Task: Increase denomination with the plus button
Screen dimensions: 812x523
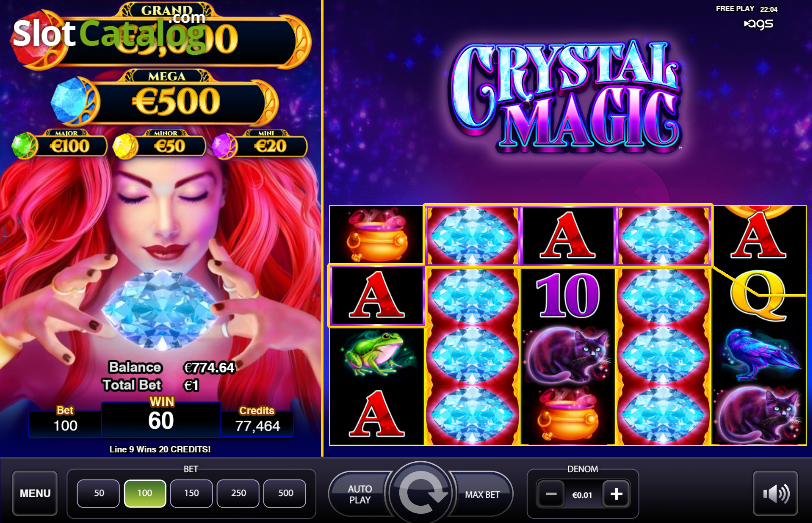Action: point(616,495)
